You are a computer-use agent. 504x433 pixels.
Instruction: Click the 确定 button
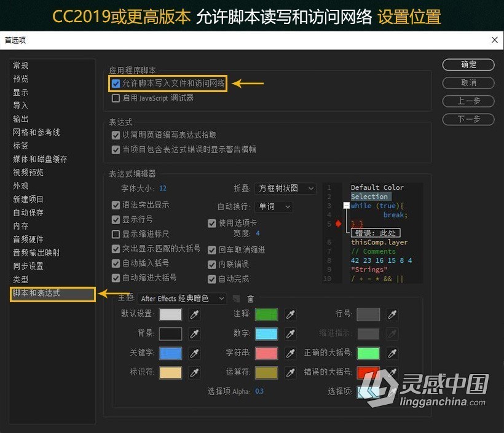coord(468,64)
